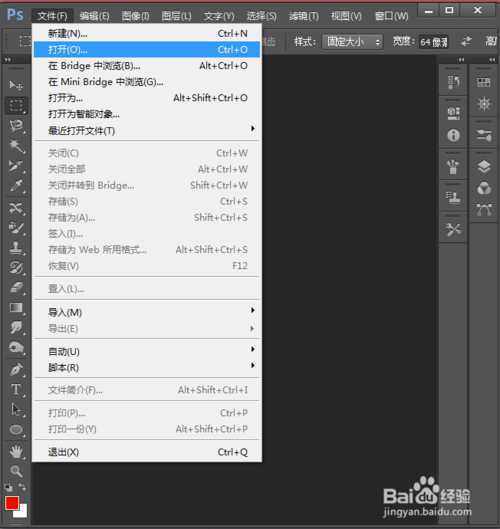The height and width of the screenshot is (529, 500).
Task: Select the Clone Stamp tool
Action: (x=16, y=248)
